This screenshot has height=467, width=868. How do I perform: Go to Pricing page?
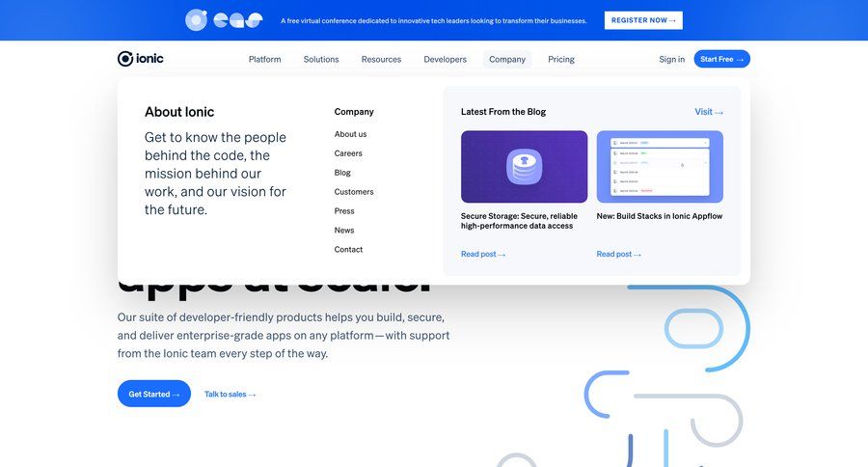tap(561, 59)
